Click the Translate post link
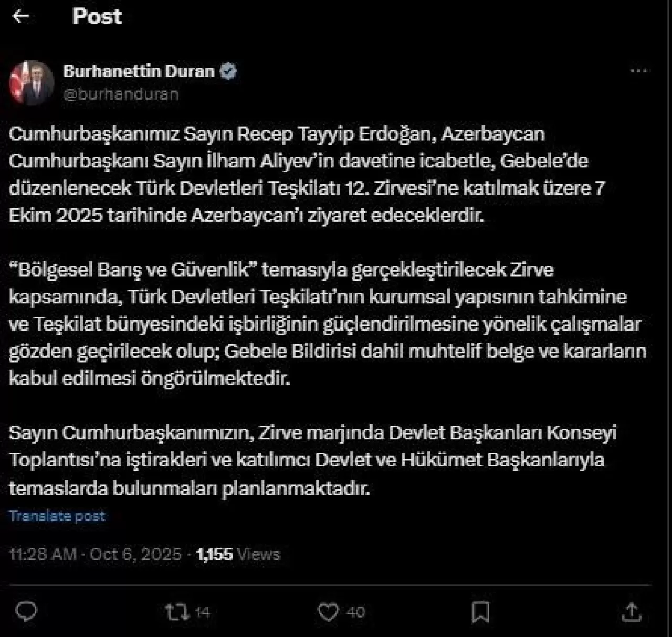672x637 pixels. (x=57, y=516)
